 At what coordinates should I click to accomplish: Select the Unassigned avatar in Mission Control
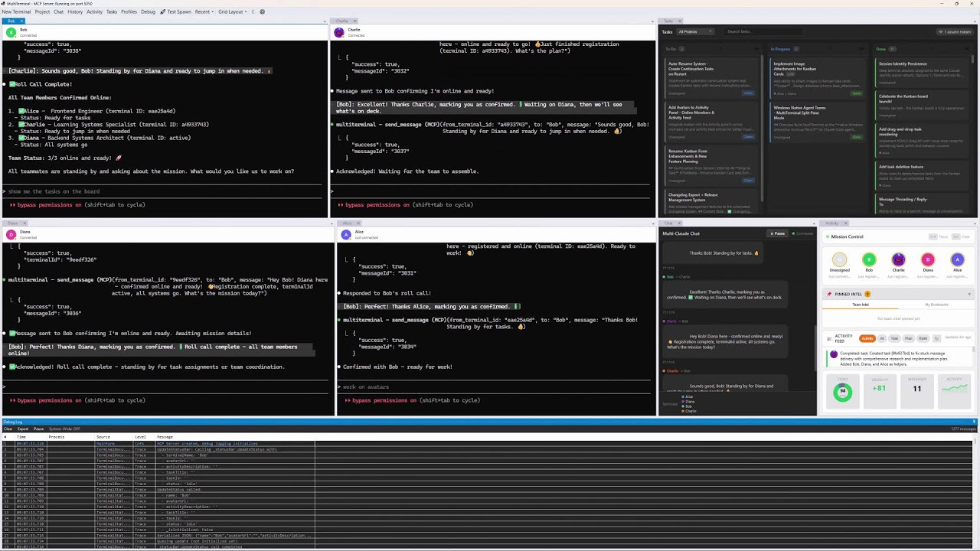(x=839, y=259)
